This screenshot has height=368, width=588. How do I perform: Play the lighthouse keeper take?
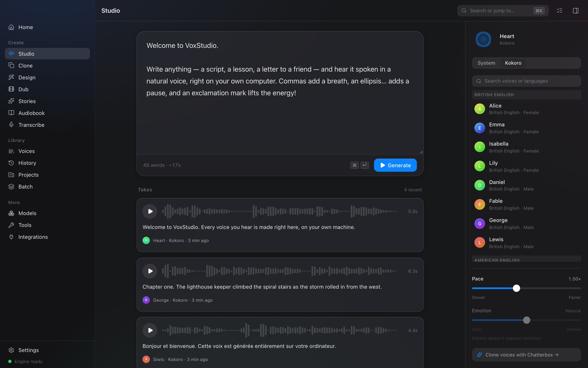tap(150, 271)
